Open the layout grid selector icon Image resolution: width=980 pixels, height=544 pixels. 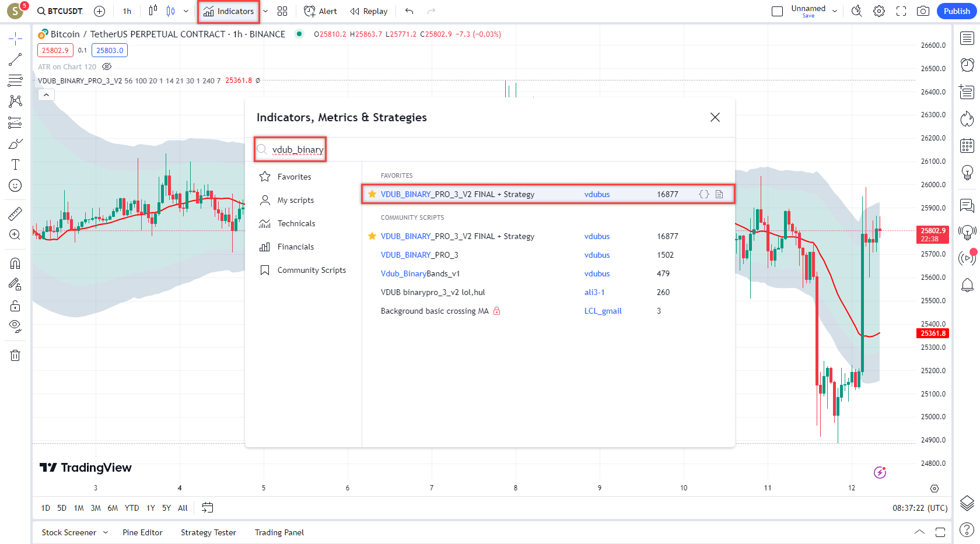pyautogui.click(x=282, y=11)
